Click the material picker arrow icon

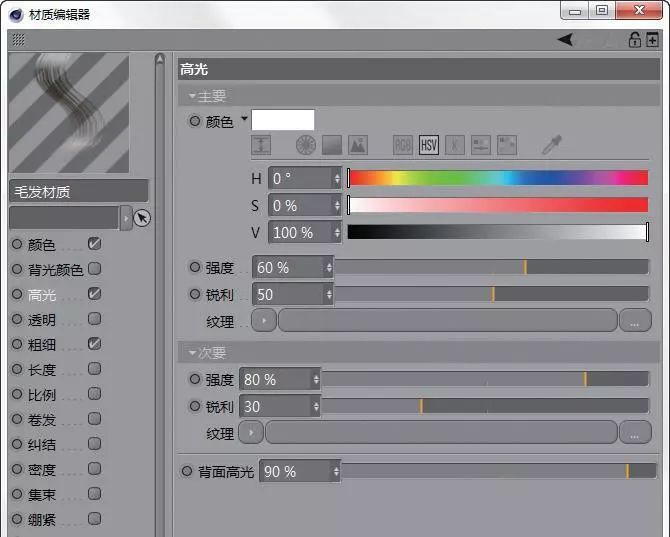coord(142,218)
